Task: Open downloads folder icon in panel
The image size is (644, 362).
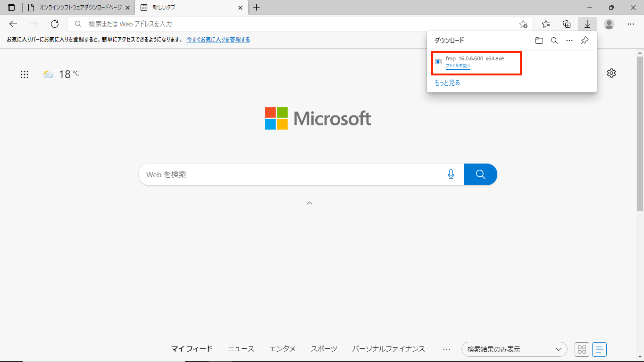Action: click(x=539, y=41)
